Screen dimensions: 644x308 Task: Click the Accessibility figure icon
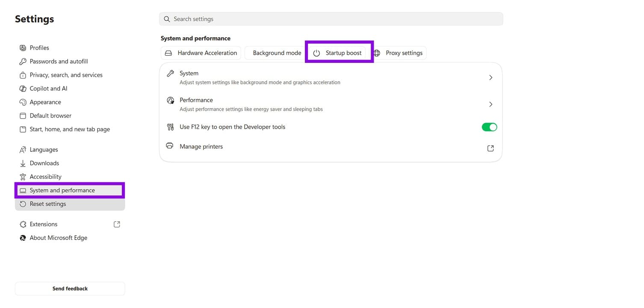point(23,177)
